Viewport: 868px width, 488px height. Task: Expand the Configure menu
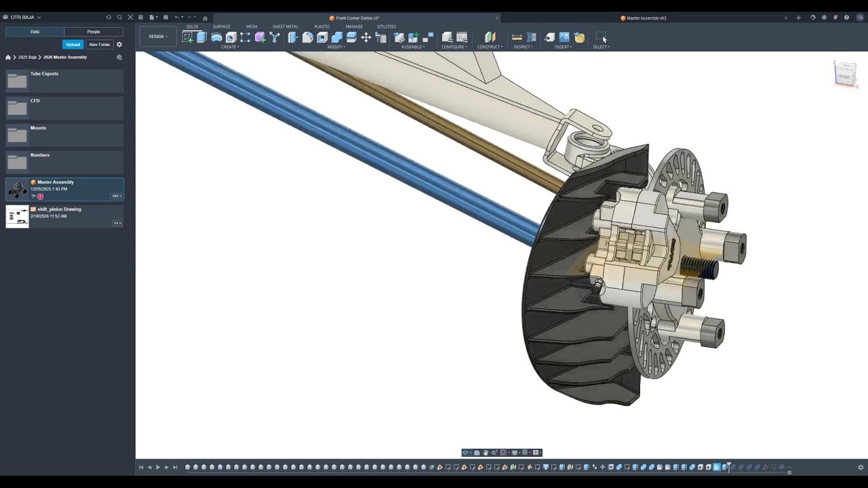(454, 47)
